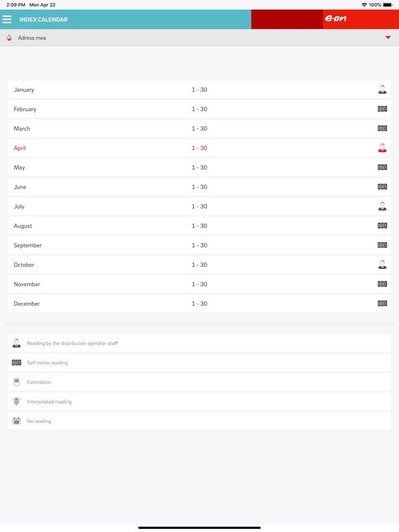Click the operator staff icon in January row
399x532 pixels.
382,90
